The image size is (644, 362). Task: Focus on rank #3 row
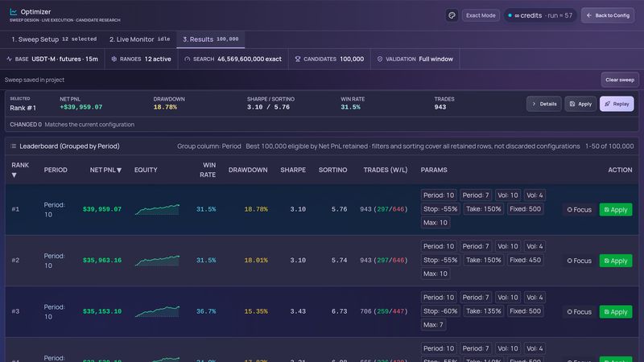[579, 312]
